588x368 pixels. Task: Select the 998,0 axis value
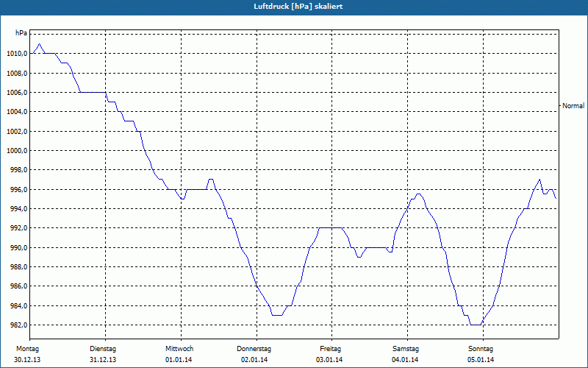[18, 170]
